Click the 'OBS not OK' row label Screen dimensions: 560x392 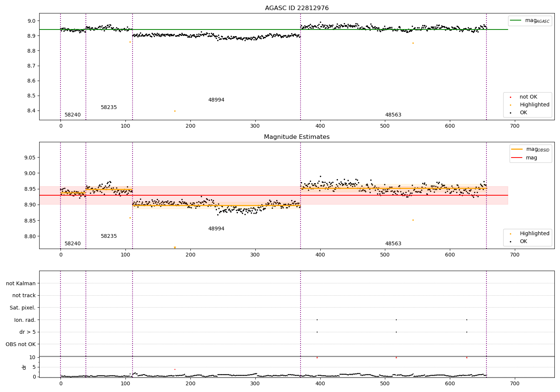(21, 345)
